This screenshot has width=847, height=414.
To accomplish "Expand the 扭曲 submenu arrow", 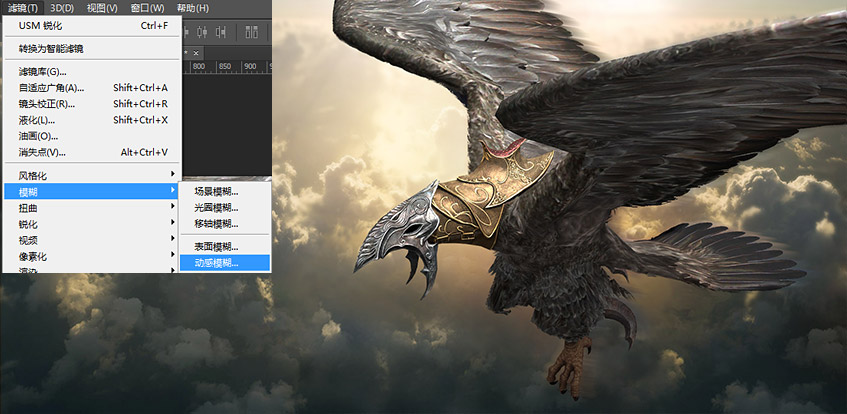I will (173, 206).
